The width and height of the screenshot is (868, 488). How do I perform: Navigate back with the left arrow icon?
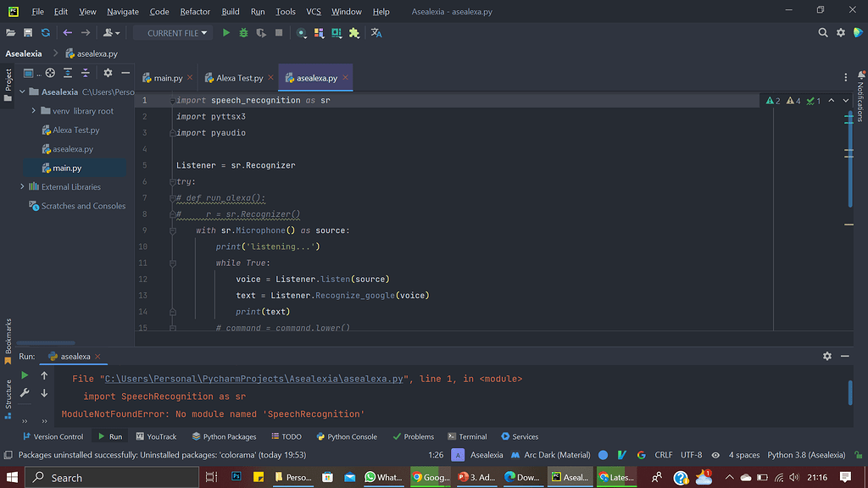click(67, 33)
